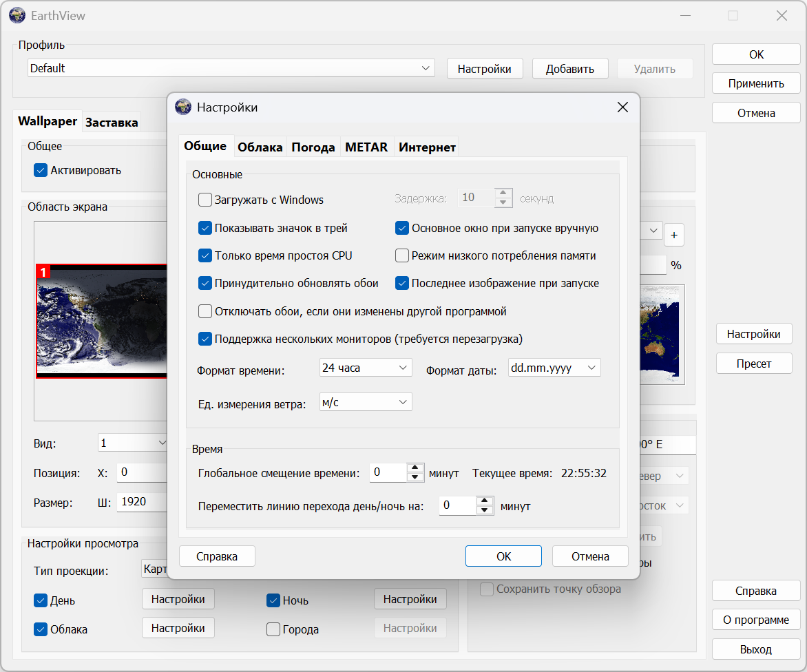Click OK in the Настройки dialog
The width and height of the screenshot is (807, 672).
click(x=503, y=556)
